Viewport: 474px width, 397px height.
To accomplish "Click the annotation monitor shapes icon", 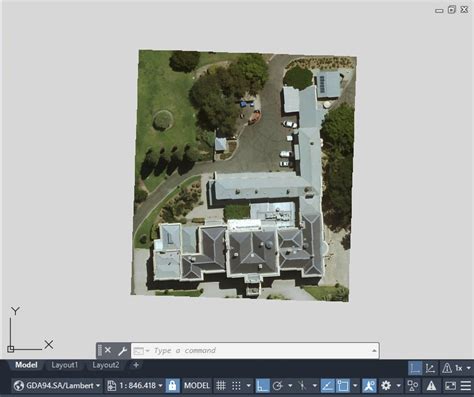I will (413, 386).
